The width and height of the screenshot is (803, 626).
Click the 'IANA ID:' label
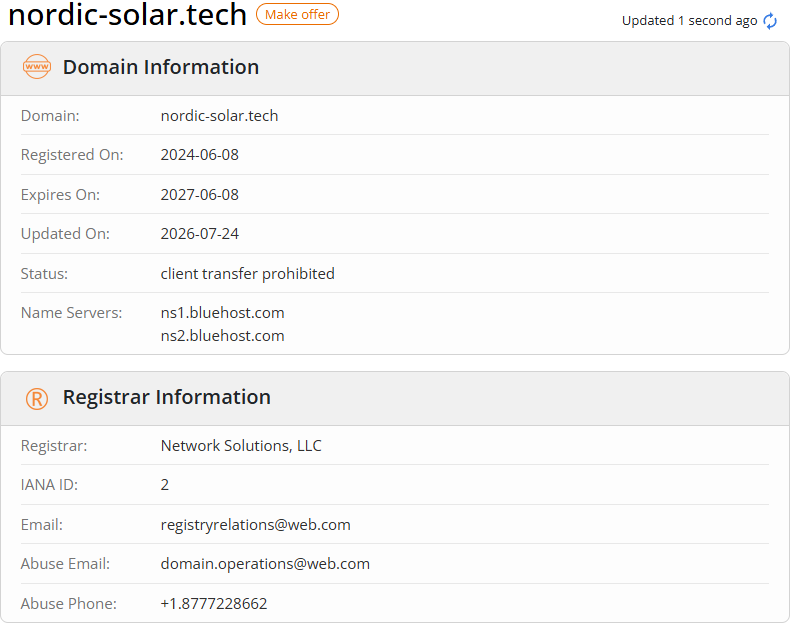tap(49, 485)
